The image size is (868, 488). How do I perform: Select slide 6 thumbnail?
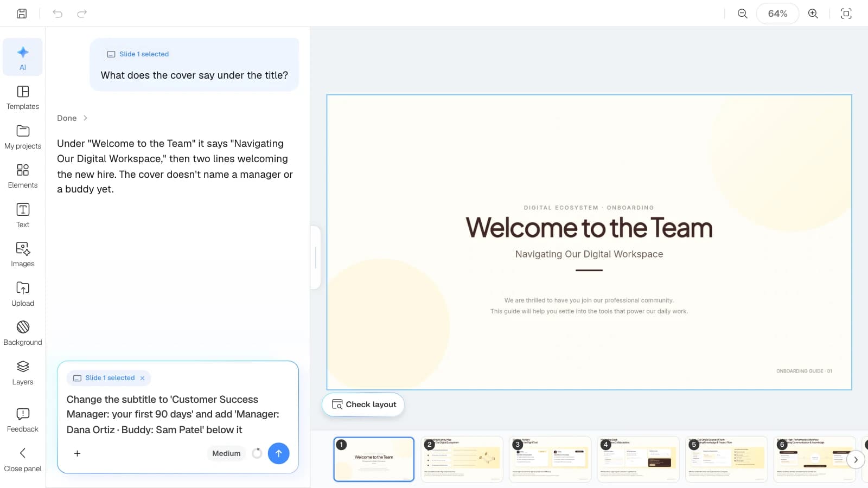[x=814, y=459]
